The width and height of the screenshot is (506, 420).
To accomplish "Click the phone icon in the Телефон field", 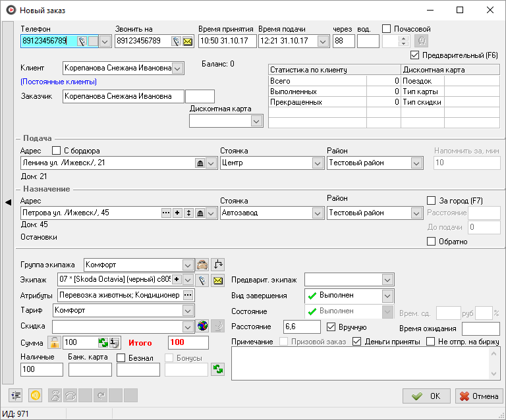I will point(82,41).
